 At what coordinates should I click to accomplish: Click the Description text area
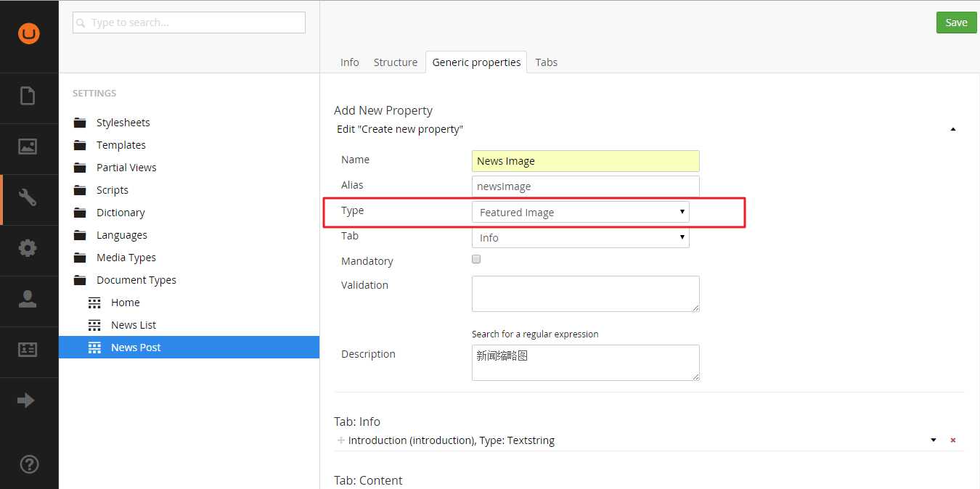(x=586, y=363)
